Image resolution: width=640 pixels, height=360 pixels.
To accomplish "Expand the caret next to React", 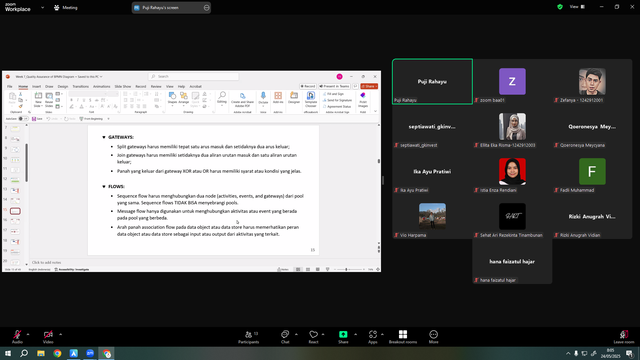I will point(323,334).
